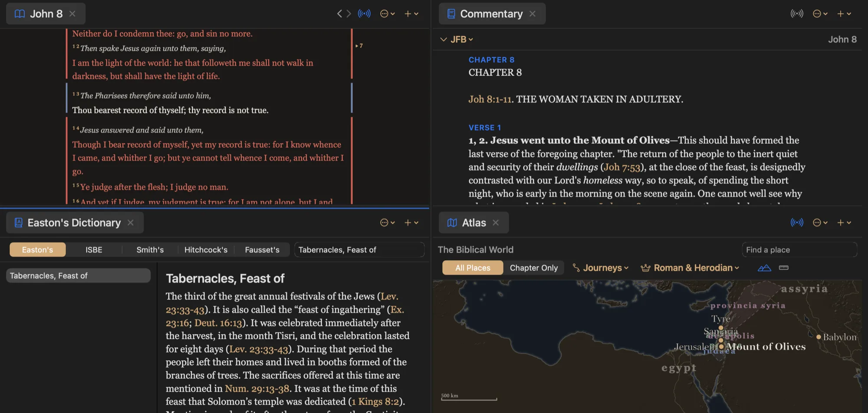Go to previous chapter in John 8 pane
Viewport: 868px width, 413px height.
pos(339,14)
